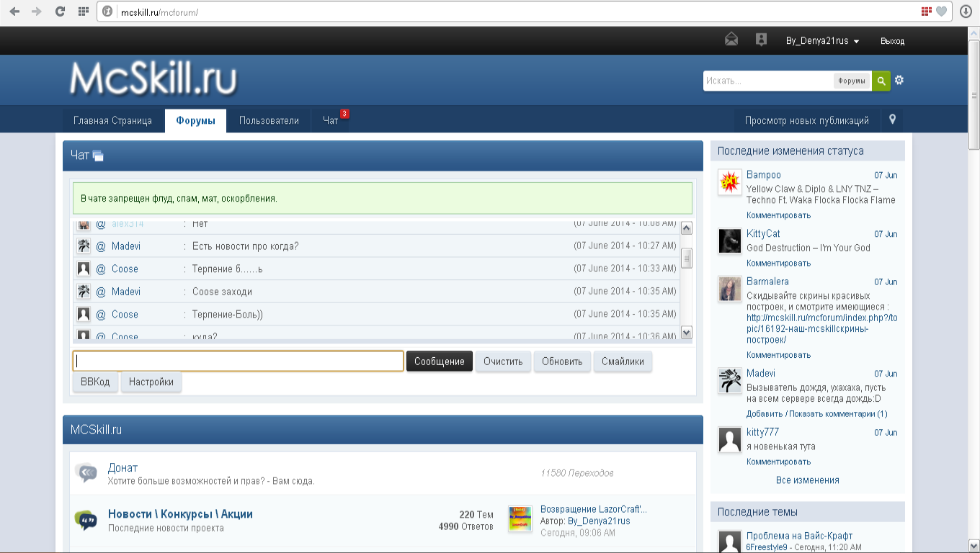Open Madevi's avatar in the status updates sidebar
Image resolution: width=980 pixels, height=553 pixels.
point(730,381)
